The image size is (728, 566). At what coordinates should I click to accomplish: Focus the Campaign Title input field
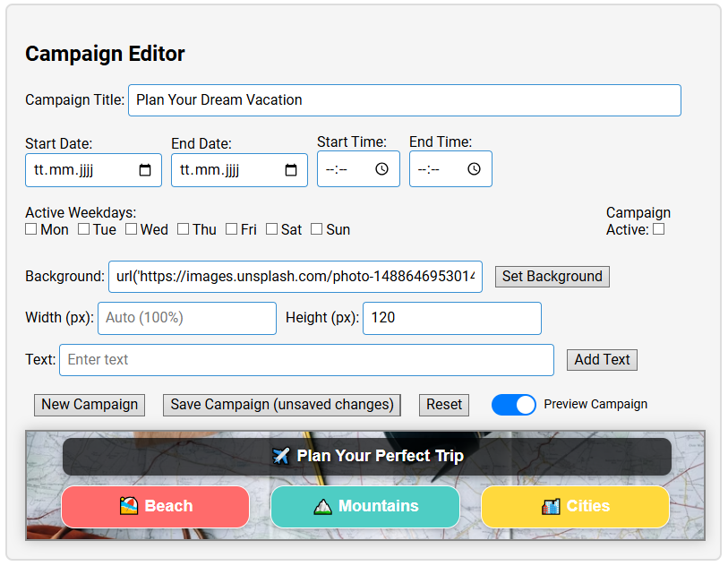(404, 100)
